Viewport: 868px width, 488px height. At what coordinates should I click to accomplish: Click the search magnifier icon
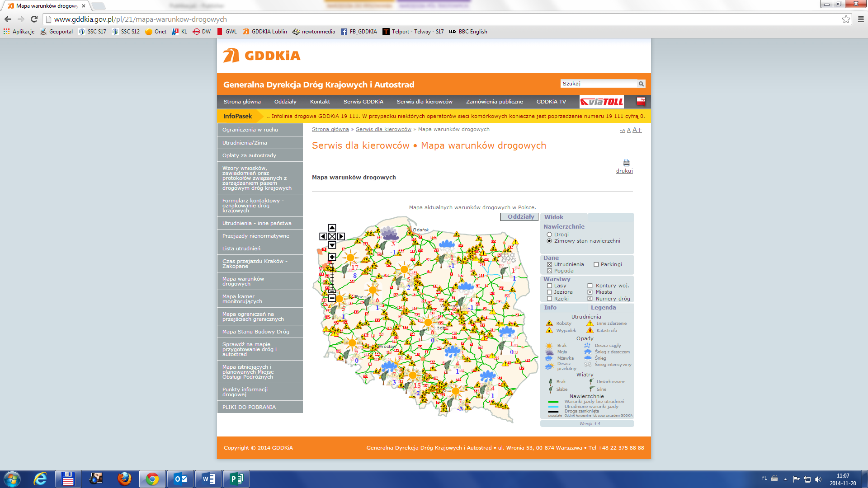click(641, 84)
